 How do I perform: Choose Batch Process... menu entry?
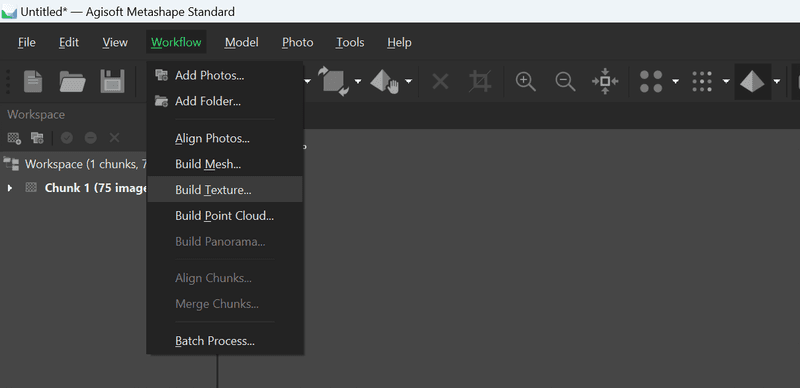tap(225, 341)
